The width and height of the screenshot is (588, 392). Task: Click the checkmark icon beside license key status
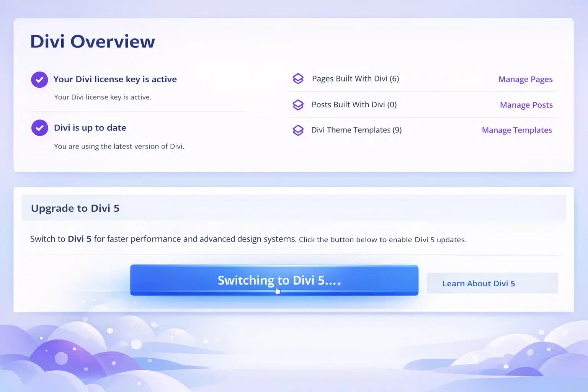coord(39,80)
